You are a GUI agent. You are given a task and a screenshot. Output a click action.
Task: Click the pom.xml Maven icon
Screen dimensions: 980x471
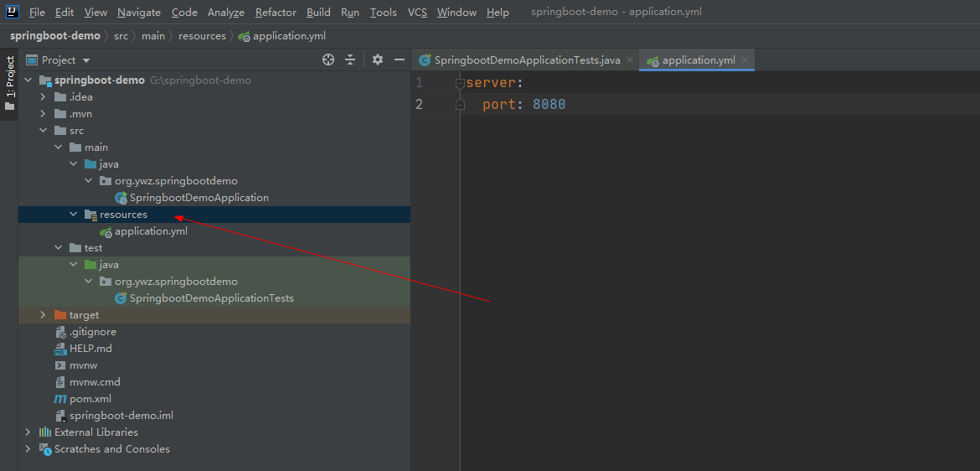point(60,399)
